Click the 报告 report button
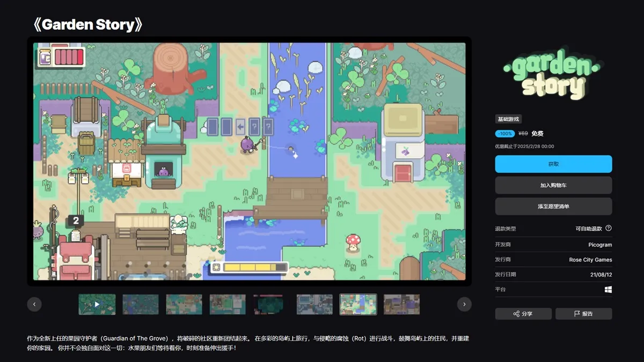Screen dimensions: 644x362 (x=583, y=314)
